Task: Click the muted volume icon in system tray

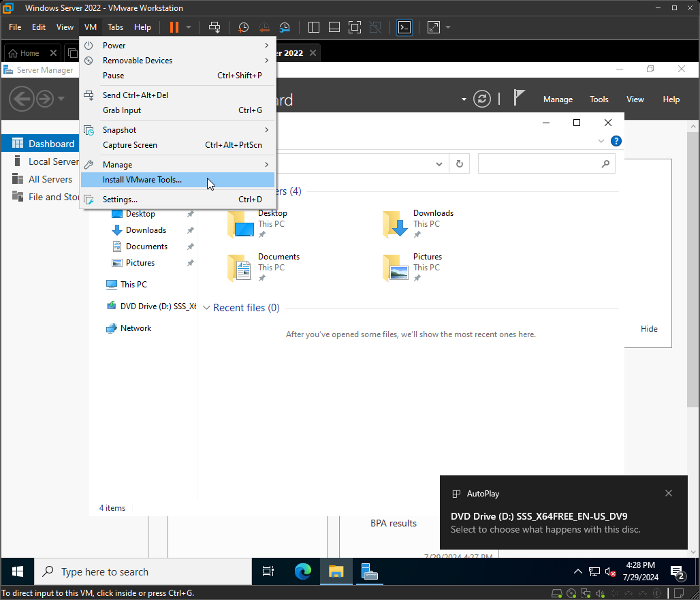Action: [610, 572]
